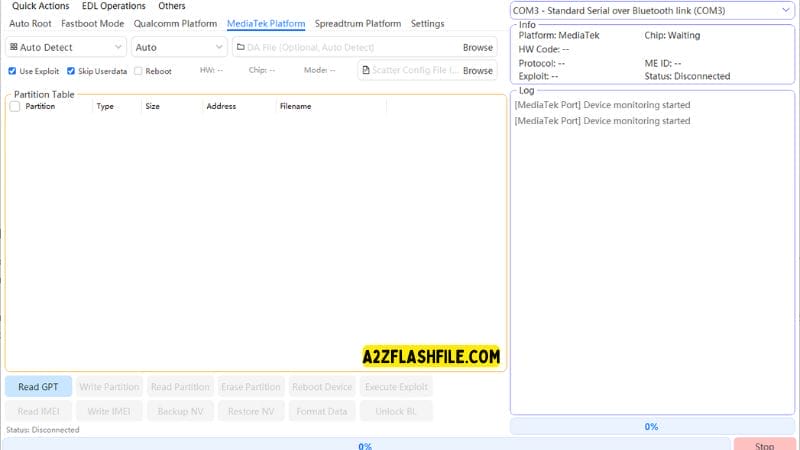The image size is (800, 450).
Task: Switch to the Spreadtrum Platform tab
Action: [358, 23]
